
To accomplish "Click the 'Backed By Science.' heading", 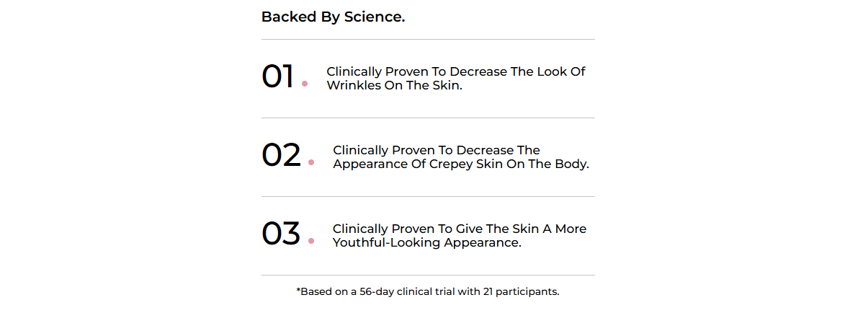I will tap(333, 17).
